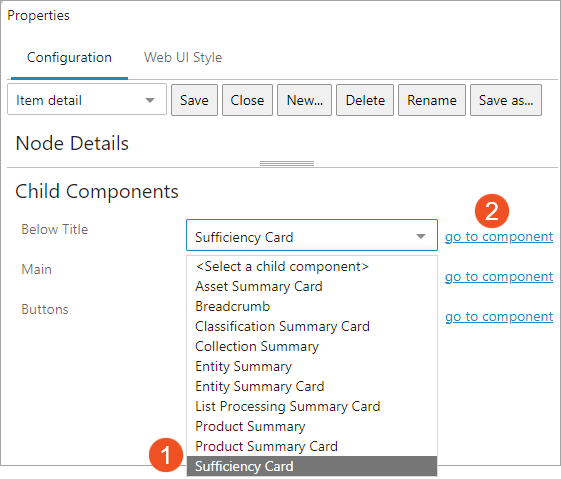Click the Close button in toolbar
Screen dimensions: 561x479
(247, 100)
